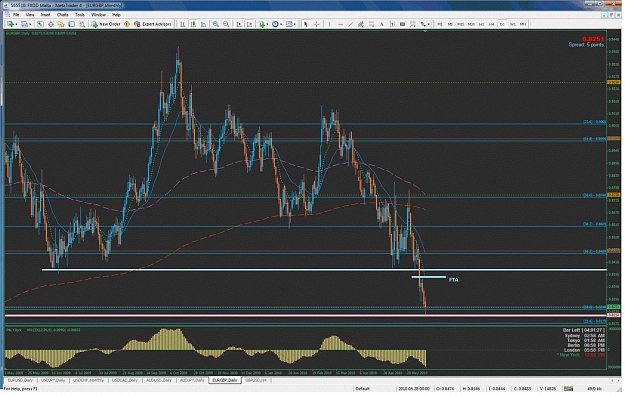
Task: Switch to the USDCHF,Monthly chart tab
Action: pyautogui.click(x=88, y=381)
